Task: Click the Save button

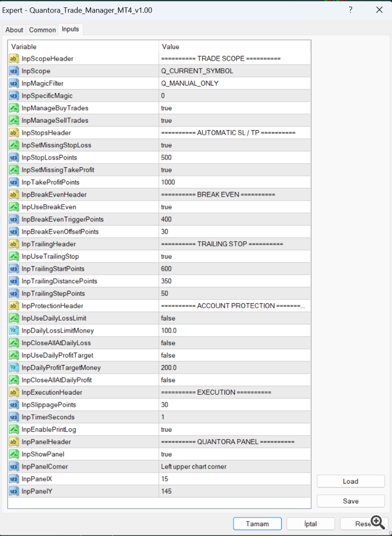Action: (351, 501)
